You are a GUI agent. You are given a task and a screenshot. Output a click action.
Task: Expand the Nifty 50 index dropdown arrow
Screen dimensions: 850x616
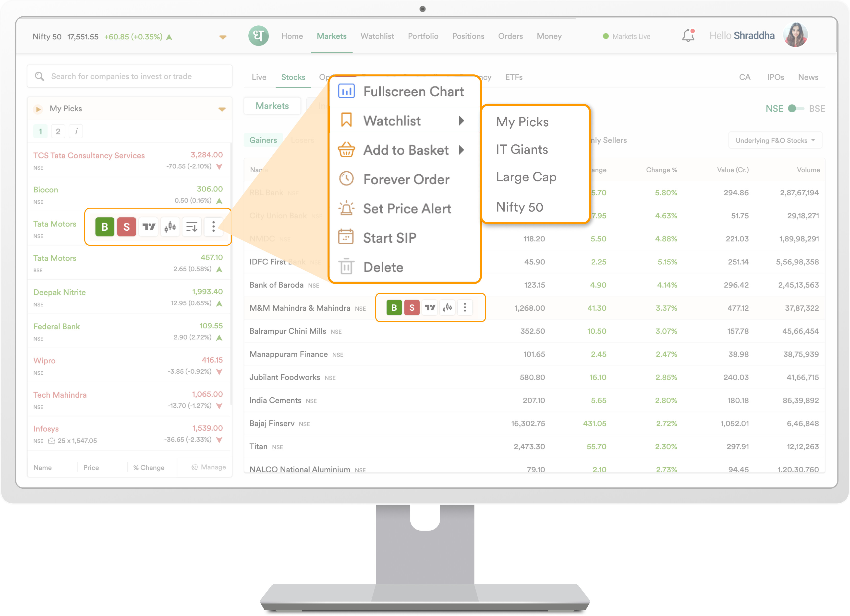tap(223, 37)
